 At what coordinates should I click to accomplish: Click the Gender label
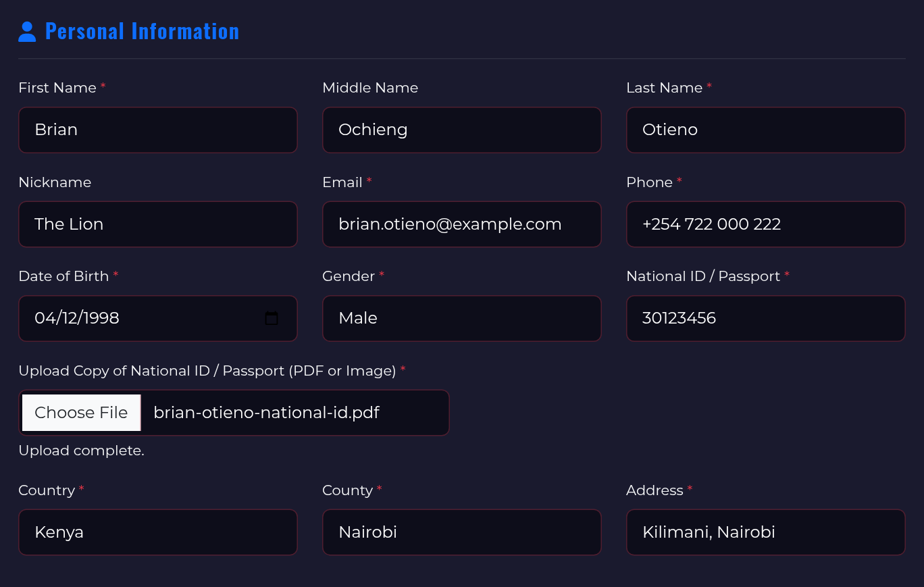[349, 276]
